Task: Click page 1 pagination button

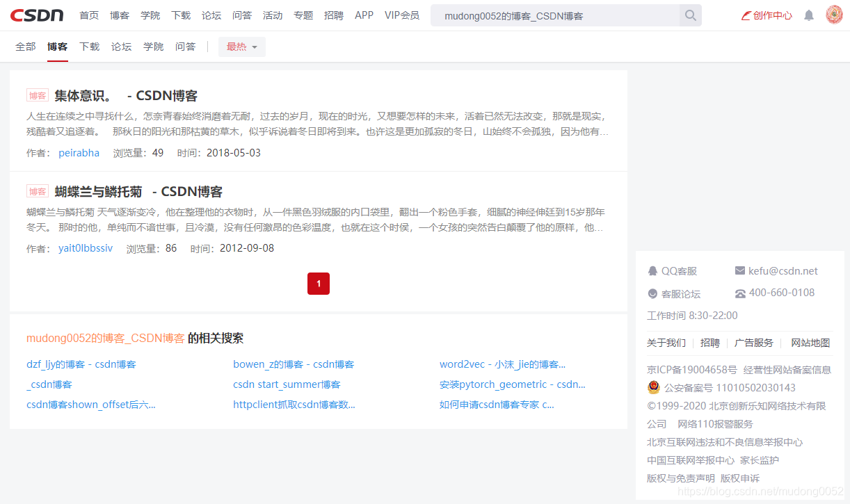Action: 319,284
